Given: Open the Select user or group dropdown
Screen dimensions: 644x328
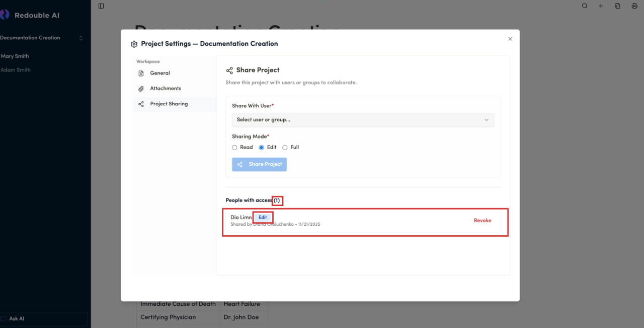Looking at the screenshot, I should [x=363, y=120].
